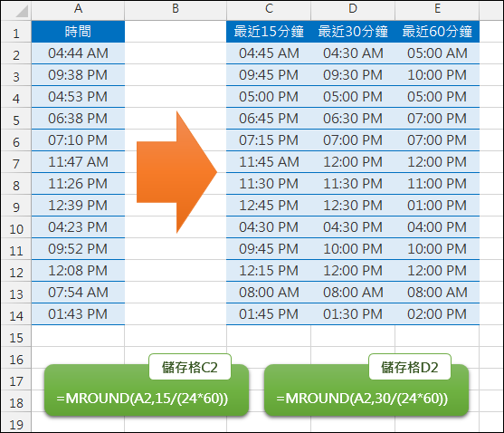
Task: Select cell with 12:15 PM
Action: pyautogui.click(x=269, y=271)
